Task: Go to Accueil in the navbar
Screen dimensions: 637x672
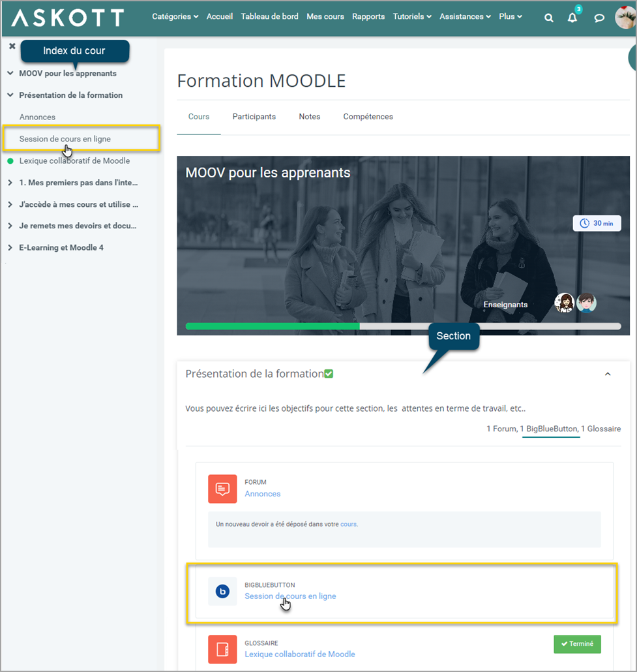Action: click(219, 16)
